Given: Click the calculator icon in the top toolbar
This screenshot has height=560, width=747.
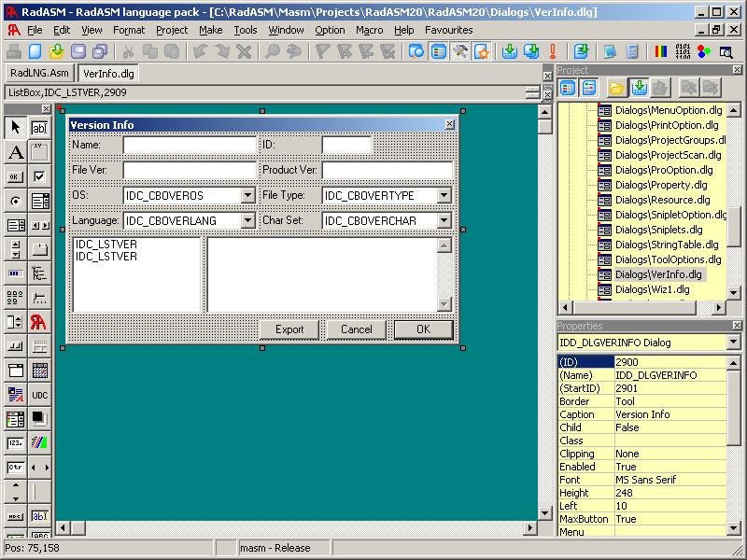Looking at the screenshot, I should click(x=631, y=50).
